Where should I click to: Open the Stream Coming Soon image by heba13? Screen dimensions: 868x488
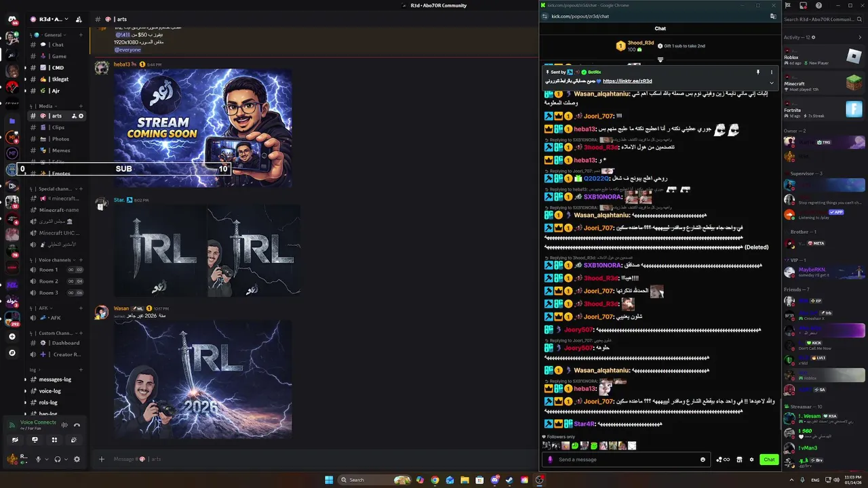(203, 127)
